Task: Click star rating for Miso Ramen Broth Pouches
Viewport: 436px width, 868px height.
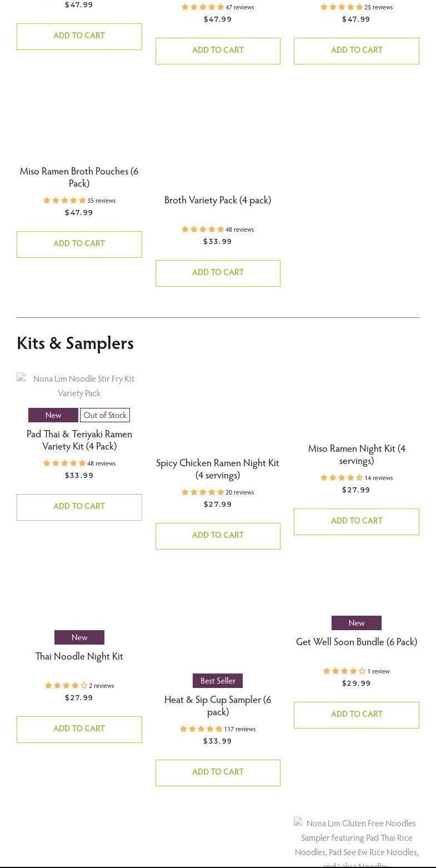Action: tap(64, 201)
